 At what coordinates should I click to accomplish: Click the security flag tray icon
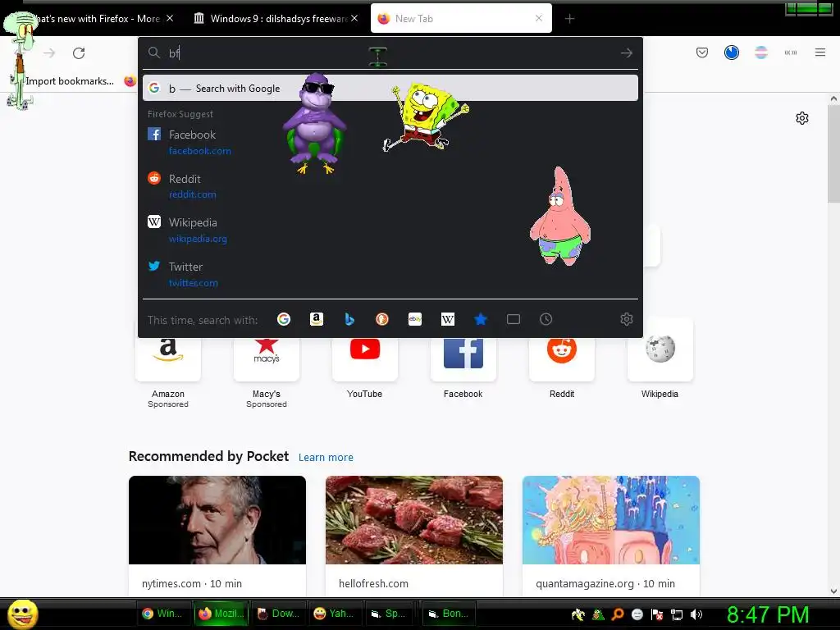tap(657, 614)
